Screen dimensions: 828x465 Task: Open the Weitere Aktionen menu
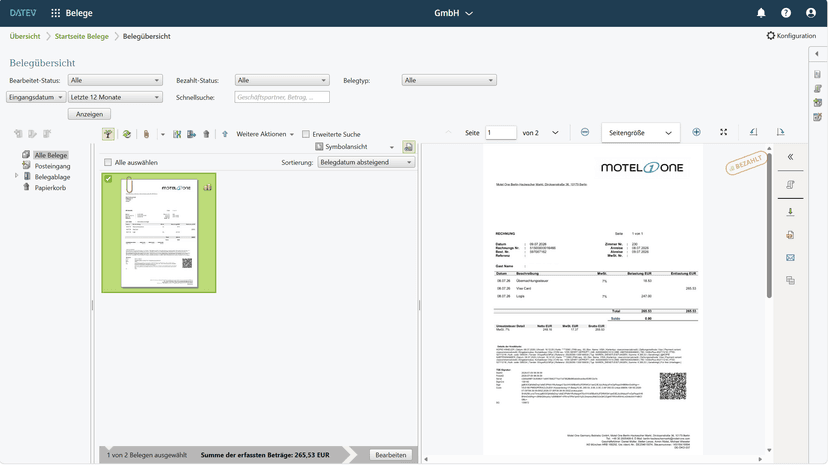[265, 134]
